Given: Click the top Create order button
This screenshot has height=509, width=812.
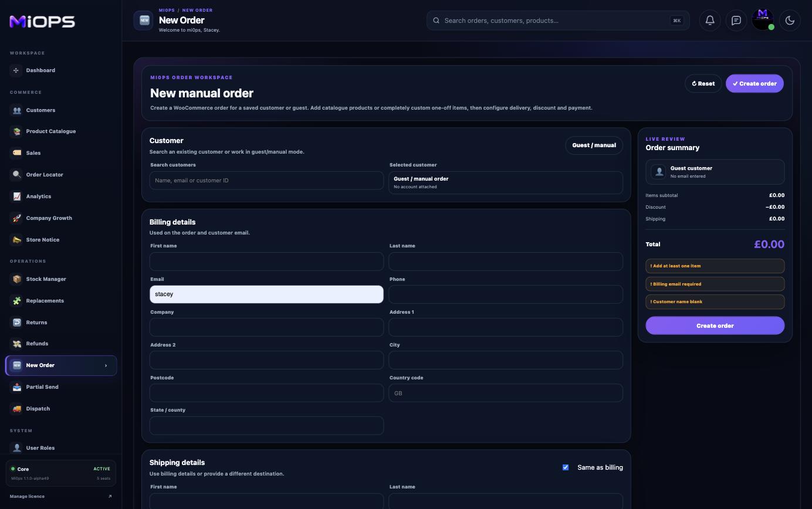Looking at the screenshot, I should (755, 83).
